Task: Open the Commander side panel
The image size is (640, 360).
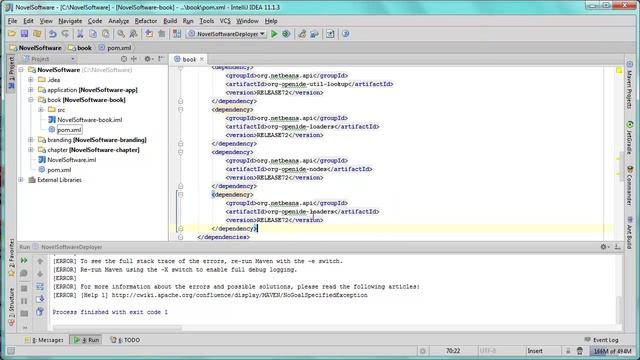Action: point(629,186)
